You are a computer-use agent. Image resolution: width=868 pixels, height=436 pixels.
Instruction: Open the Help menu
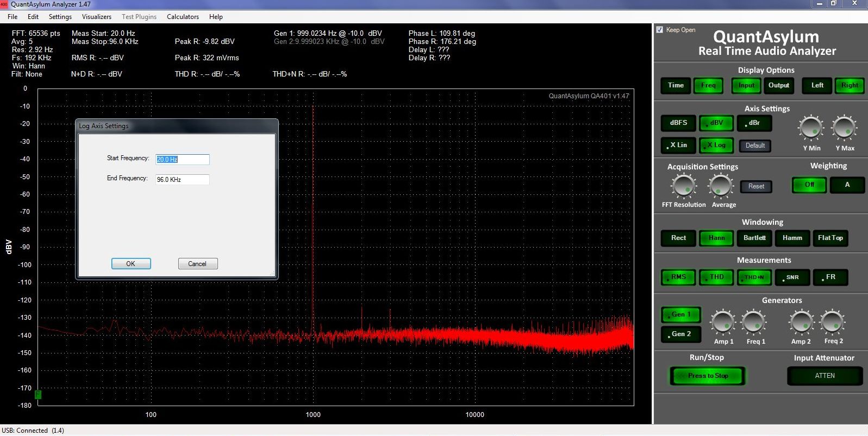(x=216, y=17)
